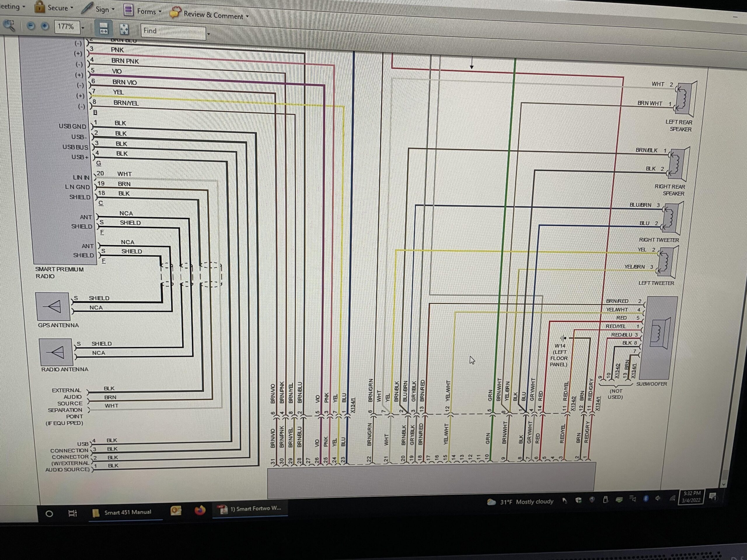Click the Bluetooth tray icon
This screenshot has height=560, width=747.
tap(646, 498)
